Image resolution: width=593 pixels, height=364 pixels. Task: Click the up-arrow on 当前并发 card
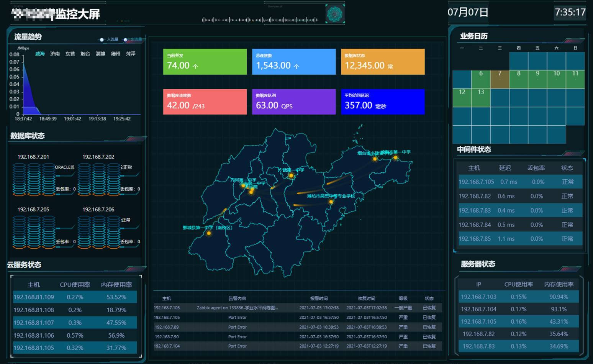[195, 66]
